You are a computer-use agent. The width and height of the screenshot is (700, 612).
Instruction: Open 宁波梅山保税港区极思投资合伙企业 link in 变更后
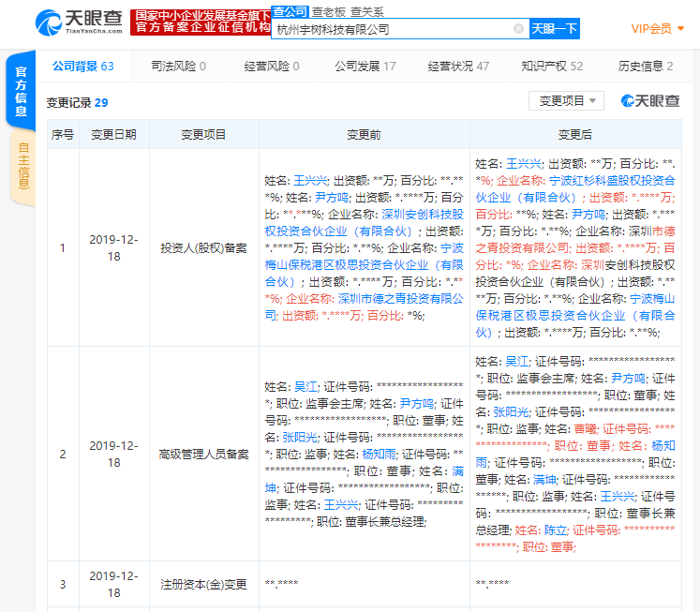click(575, 316)
